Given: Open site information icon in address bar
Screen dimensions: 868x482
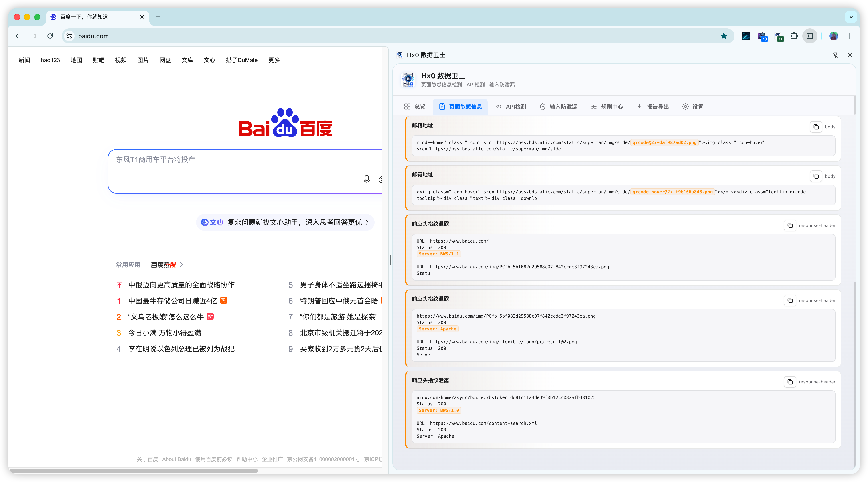Looking at the screenshot, I should (69, 36).
